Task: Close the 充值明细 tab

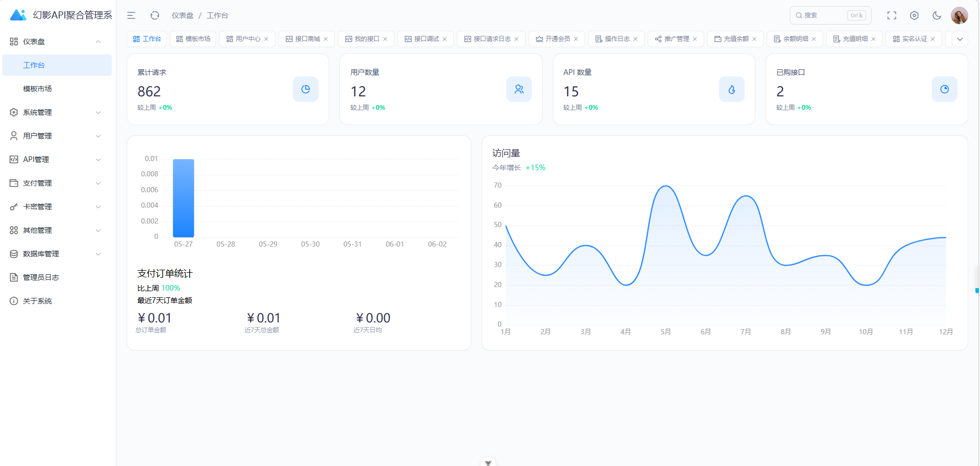Action: click(873, 39)
